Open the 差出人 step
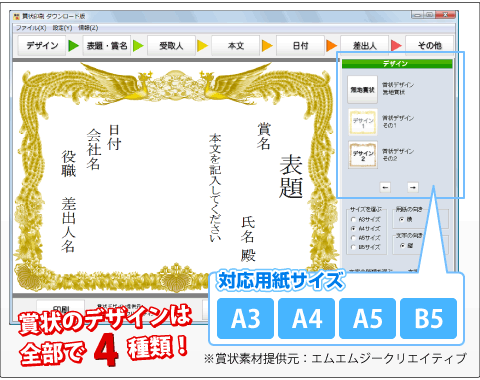Image resolution: width=480 pixels, height=380 pixels. coord(365,46)
